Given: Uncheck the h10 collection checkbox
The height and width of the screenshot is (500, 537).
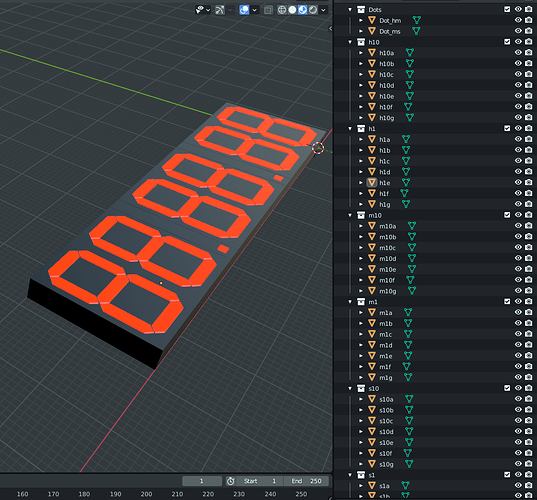Looking at the screenshot, I should [x=507, y=42].
